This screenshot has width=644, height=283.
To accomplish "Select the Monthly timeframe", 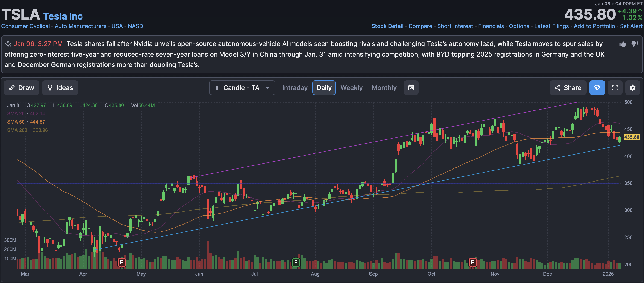I will click(384, 88).
